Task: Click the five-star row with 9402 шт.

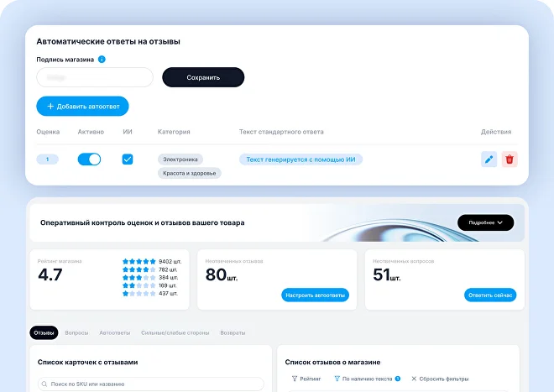Action: [x=152, y=262]
